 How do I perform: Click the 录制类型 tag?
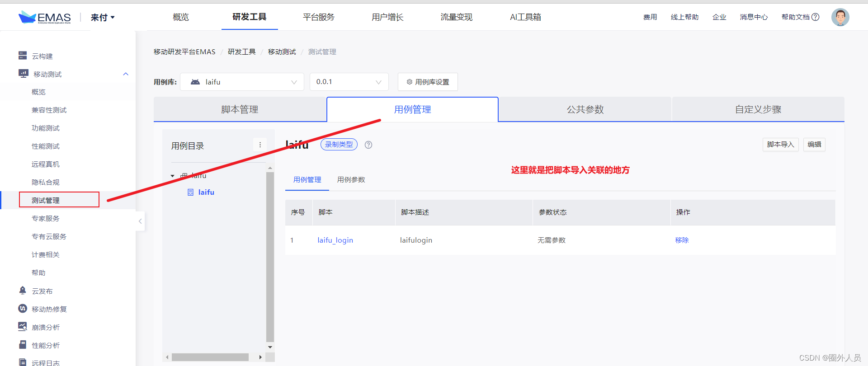339,145
